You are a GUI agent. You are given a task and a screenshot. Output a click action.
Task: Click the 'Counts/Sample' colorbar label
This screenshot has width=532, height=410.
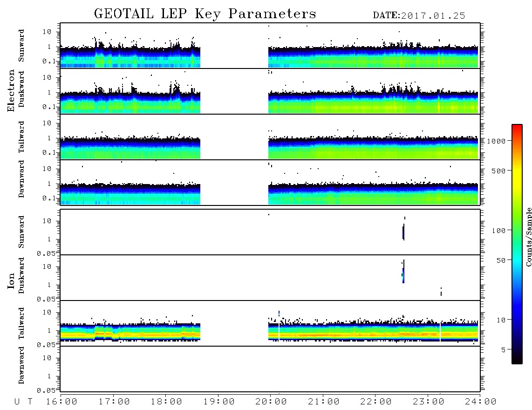pyautogui.click(x=529, y=237)
